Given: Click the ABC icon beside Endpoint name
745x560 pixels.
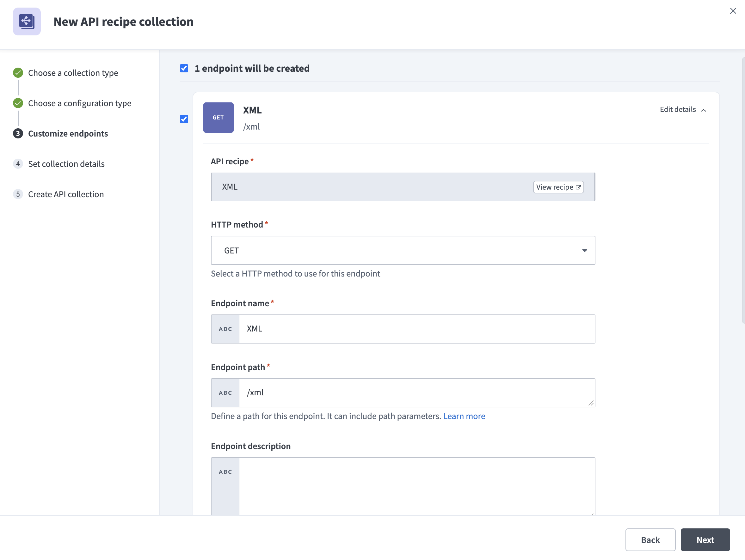Looking at the screenshot, I should click(x=225, y=329).
